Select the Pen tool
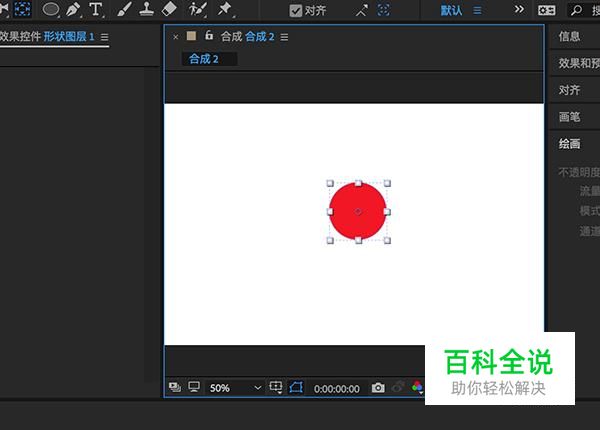 click(73, 9)
